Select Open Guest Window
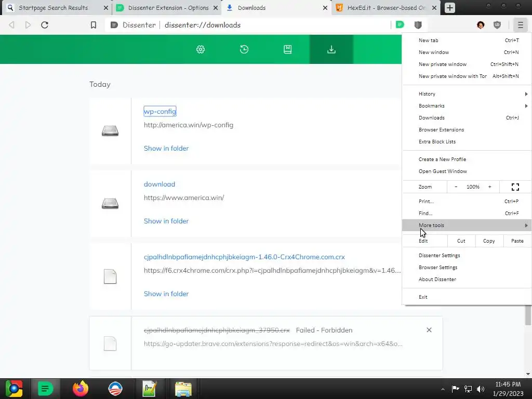This screenshot has width=532, height=399. [467, 171]
